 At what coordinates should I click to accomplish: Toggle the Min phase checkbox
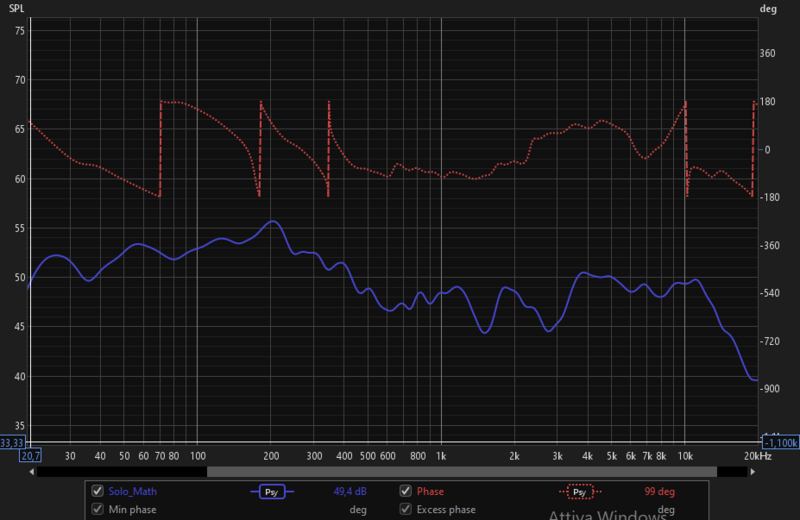(97, 509)
